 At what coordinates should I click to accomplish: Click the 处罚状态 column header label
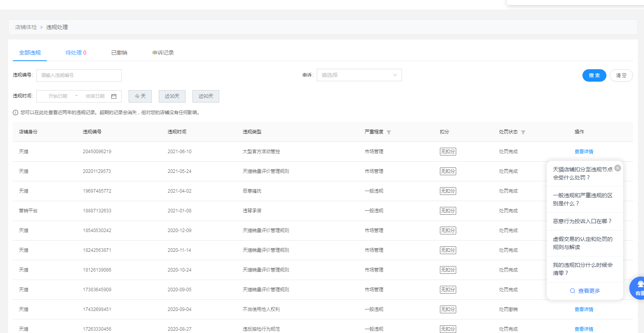pos(508,132)
